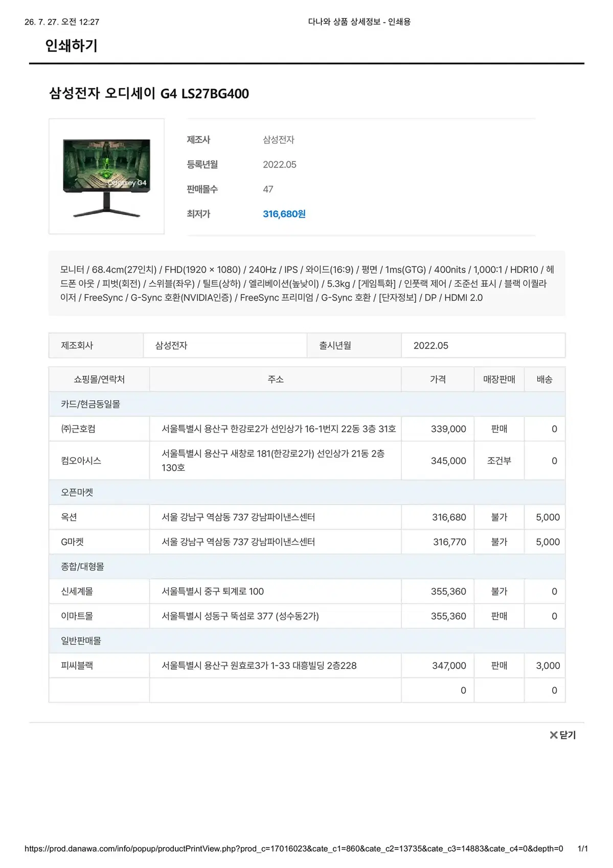Click the product title 삼성전자 오디세이 G4 LS27BG400
This screenshot has height=868, width=613.
(x=149, y=94)
